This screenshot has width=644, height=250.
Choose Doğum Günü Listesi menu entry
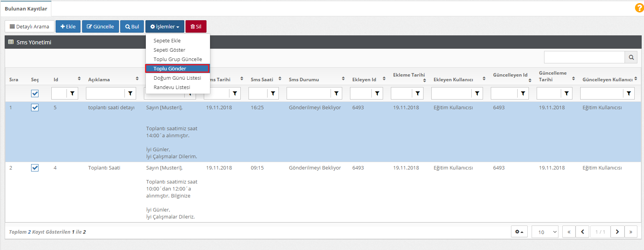pos(177,78)
